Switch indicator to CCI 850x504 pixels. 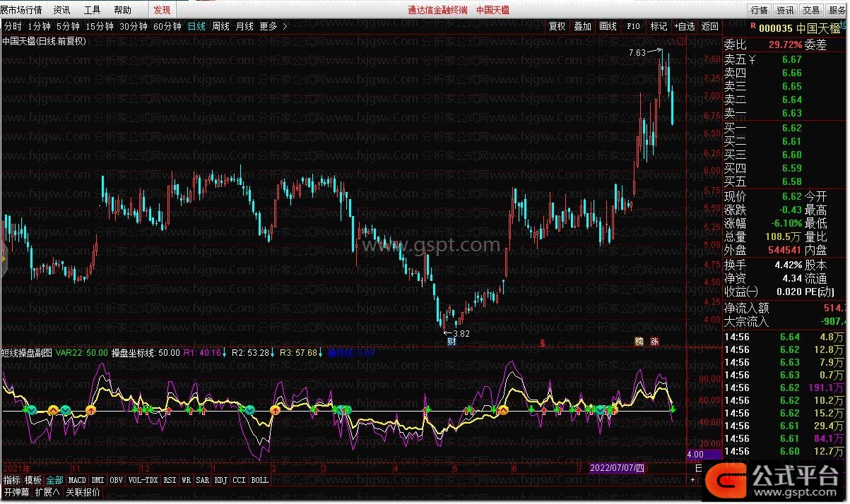click(x=239, y=480)
